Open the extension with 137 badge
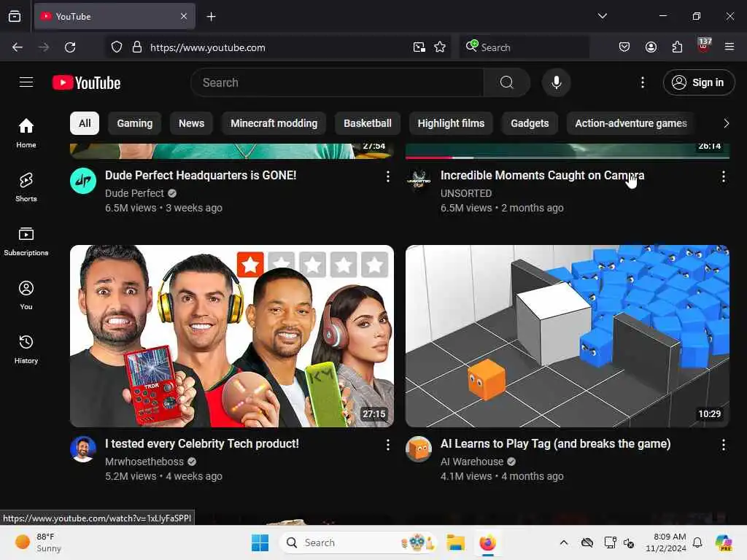Viewport: 747px width, 560px height. coord(704,46)
